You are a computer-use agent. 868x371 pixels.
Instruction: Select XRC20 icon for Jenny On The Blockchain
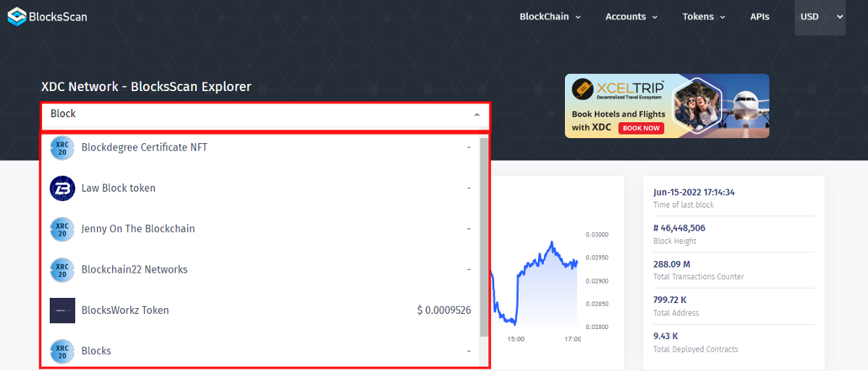pyautogui.click(x=62, y=229)
